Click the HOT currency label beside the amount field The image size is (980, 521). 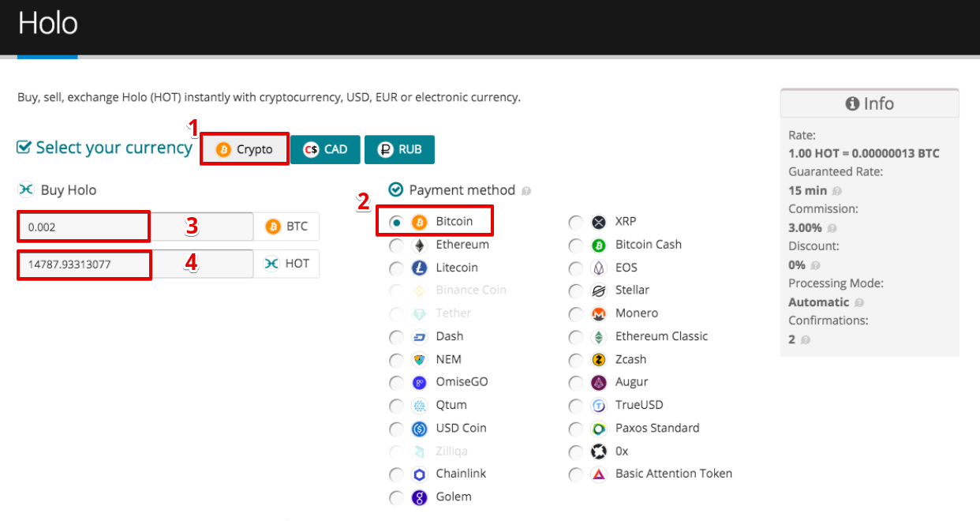pyautogui.click(x=286, y=264)
